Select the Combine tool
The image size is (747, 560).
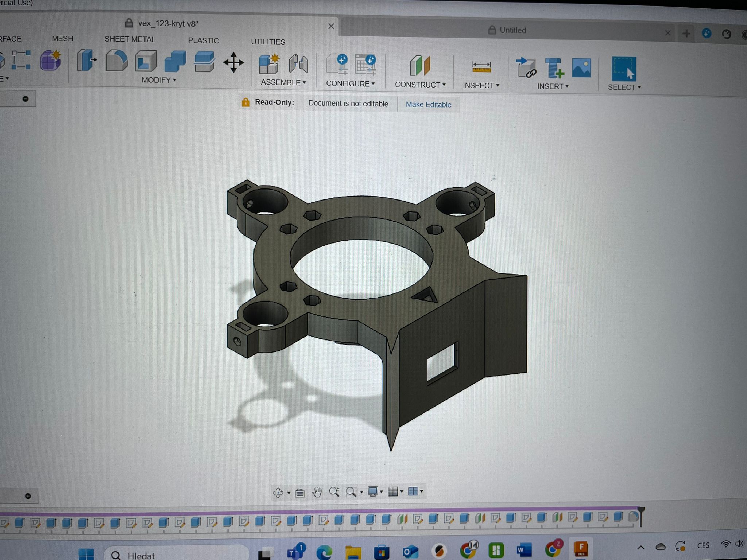(175, 61)
